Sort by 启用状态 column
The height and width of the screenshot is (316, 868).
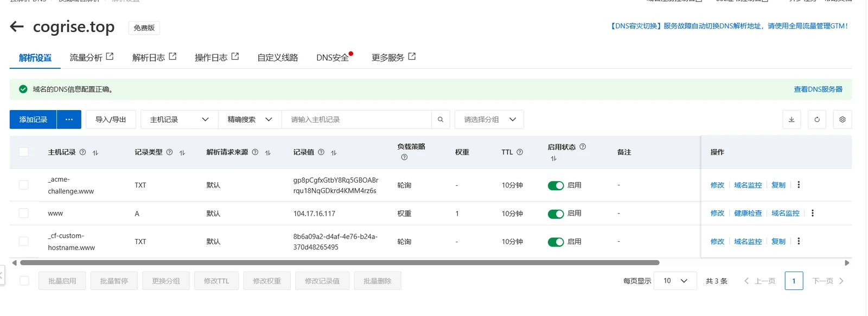553,159
